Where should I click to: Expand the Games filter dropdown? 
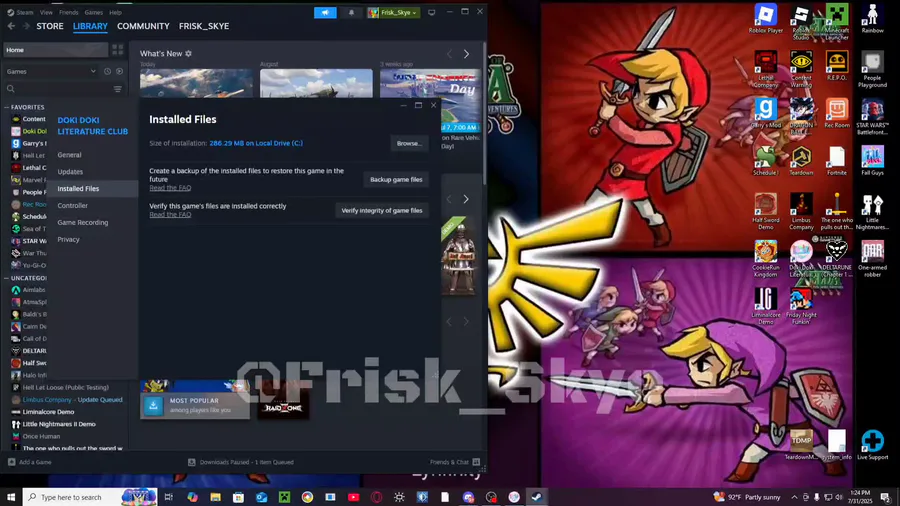(x=51, y=71)
